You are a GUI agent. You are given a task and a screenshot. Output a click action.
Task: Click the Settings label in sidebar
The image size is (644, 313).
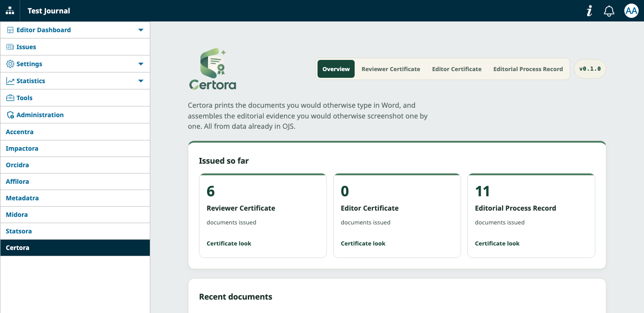(x=30, y=64)
